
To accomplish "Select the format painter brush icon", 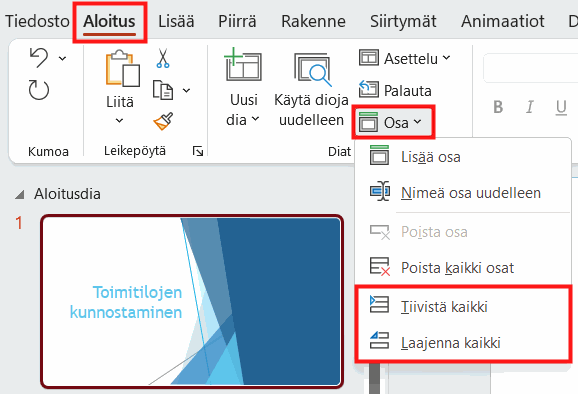I will click(x=163, y=121).
